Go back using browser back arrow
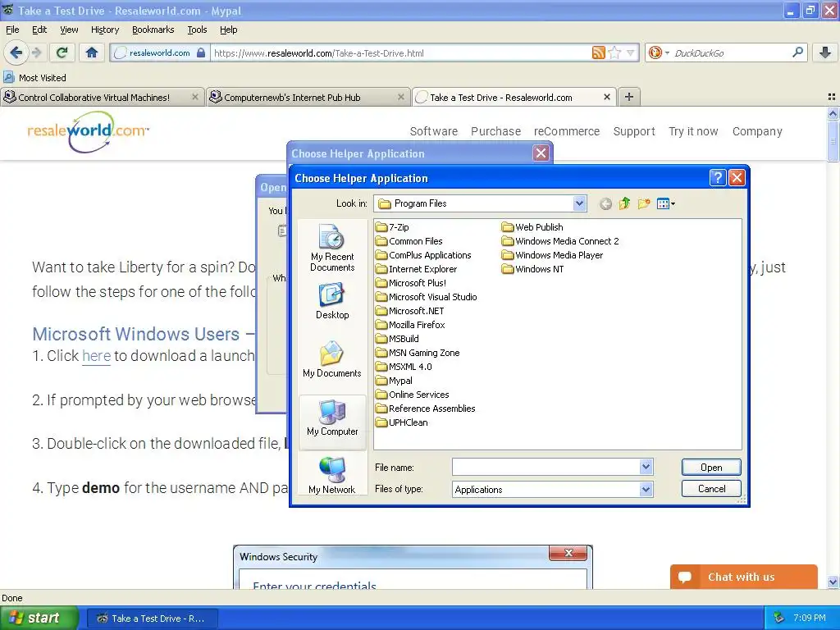The image size is (840, 630). (x=16, y=52)
